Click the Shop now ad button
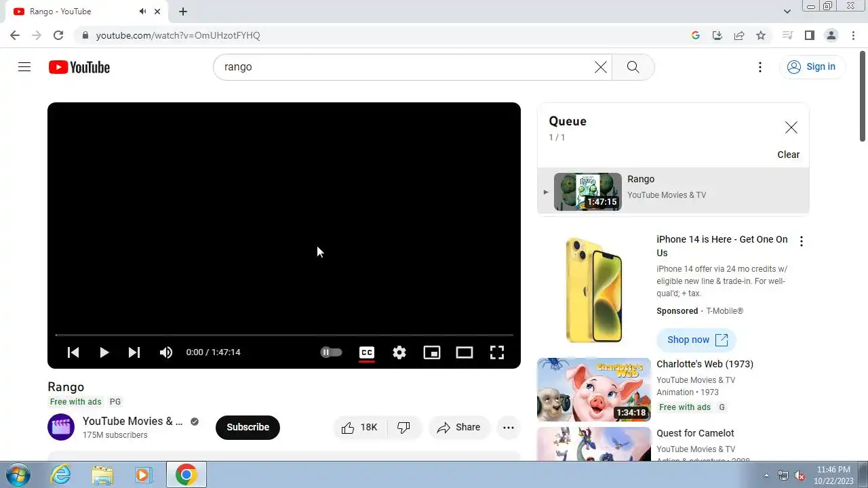Screen dimensions: 868x488 (696, 340)
